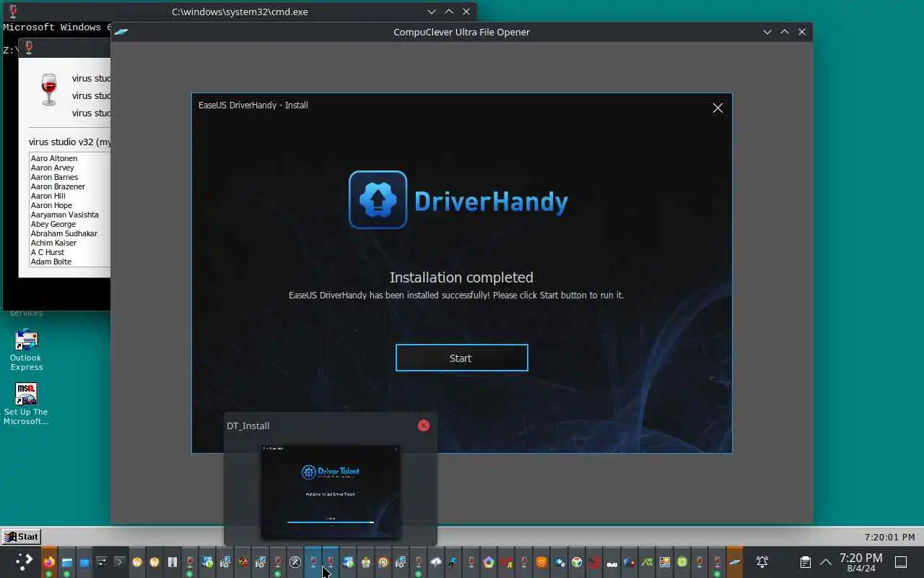
Task: Open the clipboard tray icon
Action: tap(806, 562)
